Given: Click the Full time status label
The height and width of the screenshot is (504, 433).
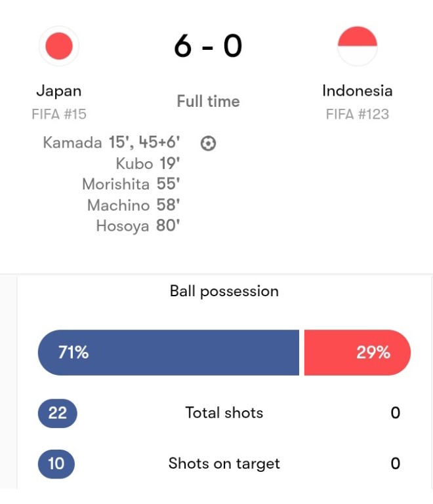Looking at the screenshot, I should click(x=208, y=101).
